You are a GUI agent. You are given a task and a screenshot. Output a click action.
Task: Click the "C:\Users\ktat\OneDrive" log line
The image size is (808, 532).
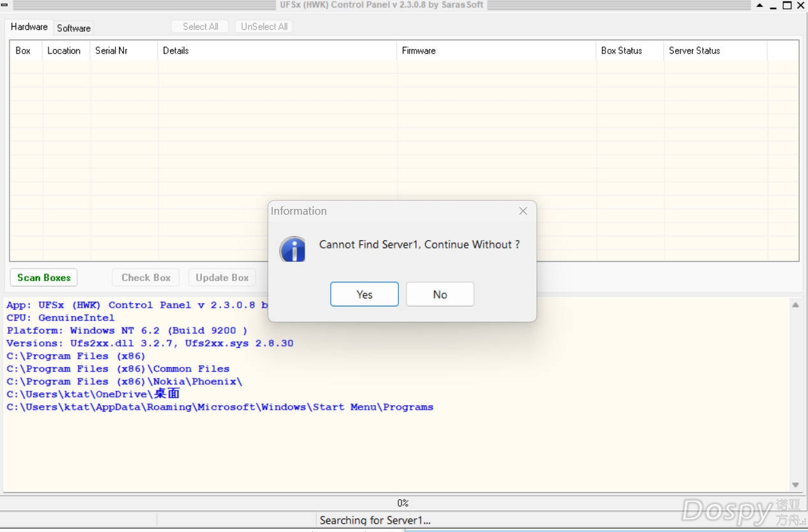93,394
